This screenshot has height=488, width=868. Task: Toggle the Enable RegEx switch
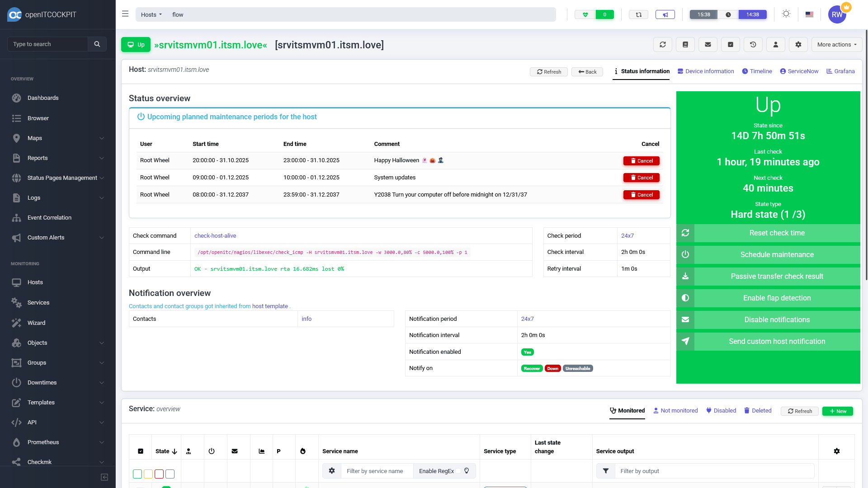458,471
